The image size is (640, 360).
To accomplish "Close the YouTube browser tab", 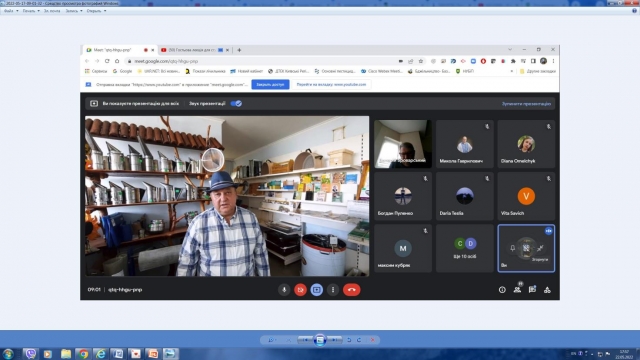I will click(x=227, y=50).
